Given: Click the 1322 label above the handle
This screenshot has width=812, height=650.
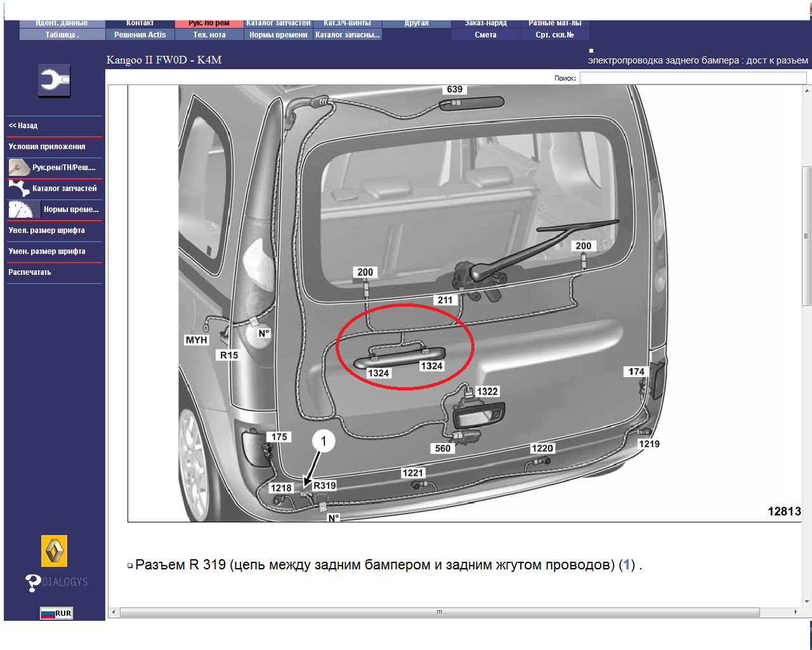Looking at the screenshot, I should [x=487, y=392].
